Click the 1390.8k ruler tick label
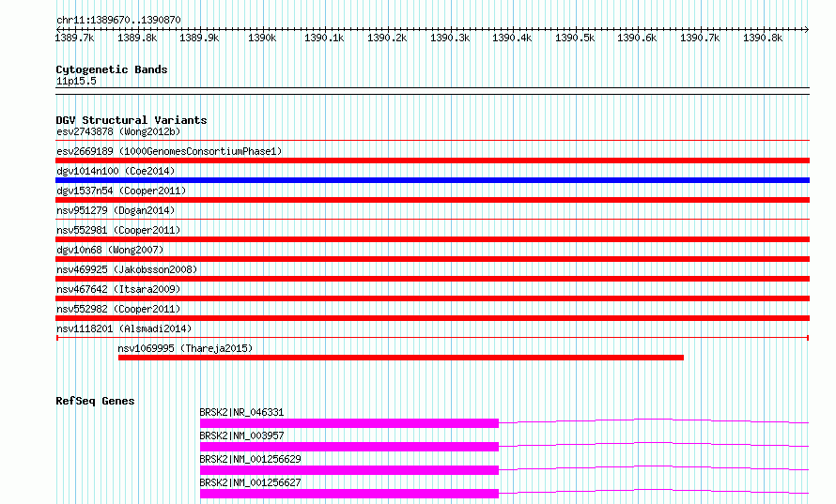The image size is (836, 504). [x=763, y=38]
